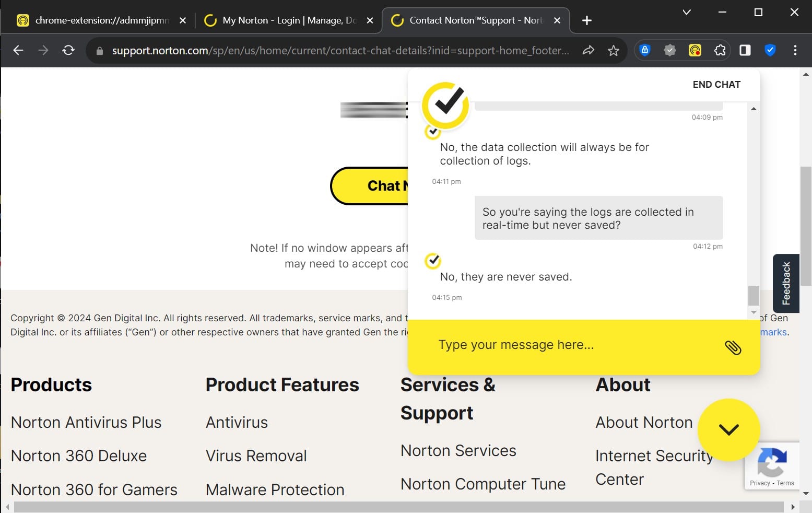Click the horizontal scrollbar right arrow
Viewport: 812px width, 513px height.
click(x=793, y=507)
